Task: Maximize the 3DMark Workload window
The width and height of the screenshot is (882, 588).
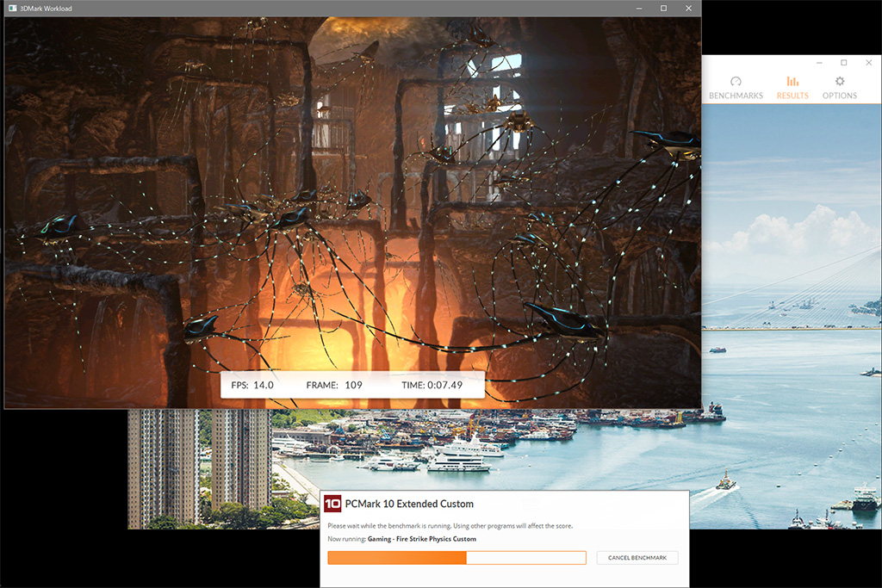Action: point(664,9)
